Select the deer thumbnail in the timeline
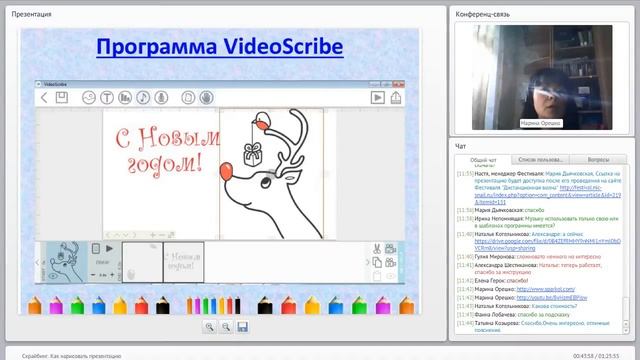The height and width of the screenshot is (360, 640). point(67,262)
